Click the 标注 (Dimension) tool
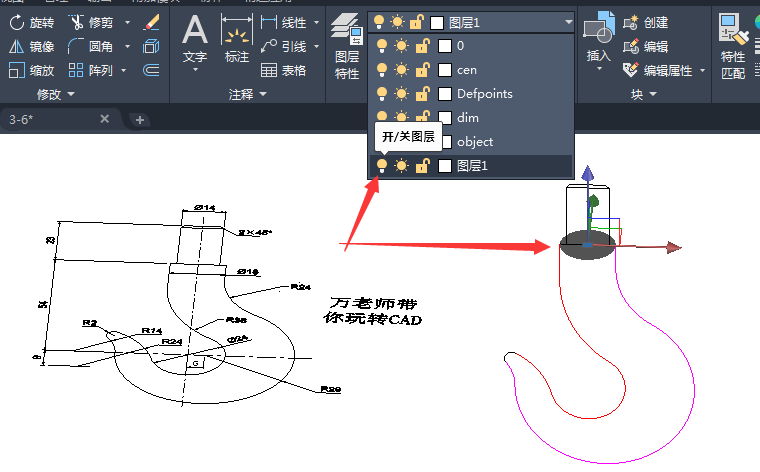Screen dimensions: 760x472 point(237,39)
